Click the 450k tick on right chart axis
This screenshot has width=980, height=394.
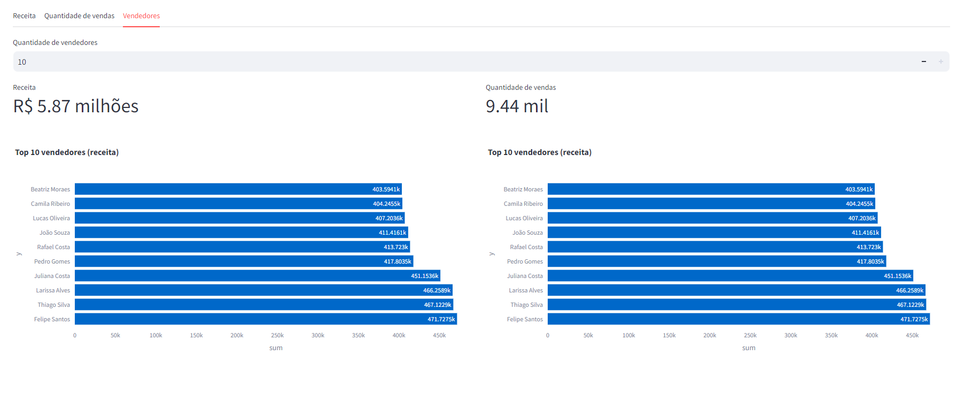[912, 335]
